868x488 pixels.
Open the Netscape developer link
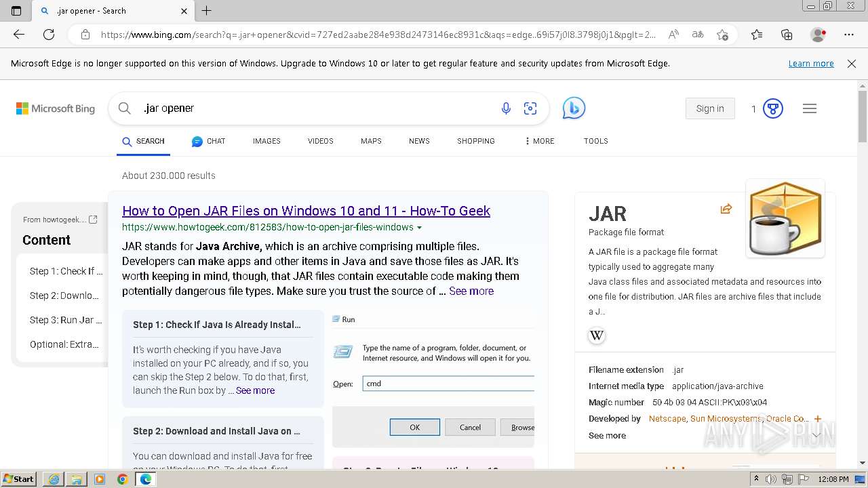click(667, 419)
